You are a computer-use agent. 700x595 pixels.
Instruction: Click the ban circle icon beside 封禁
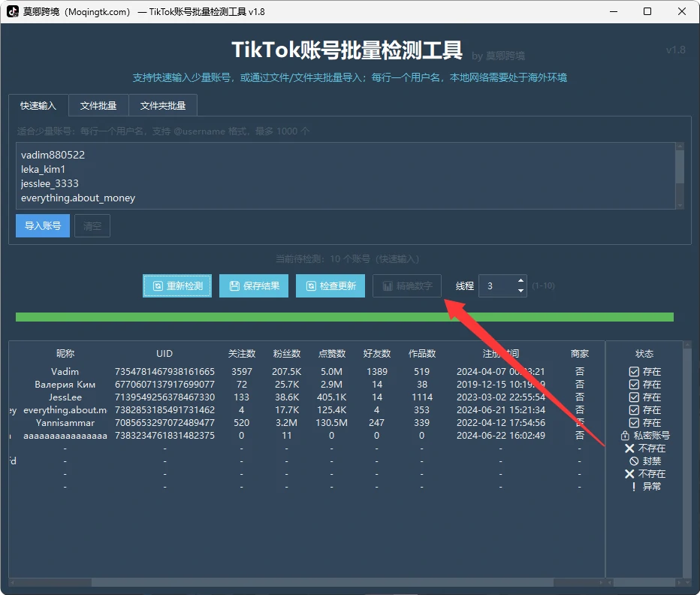tap(634, 461)
